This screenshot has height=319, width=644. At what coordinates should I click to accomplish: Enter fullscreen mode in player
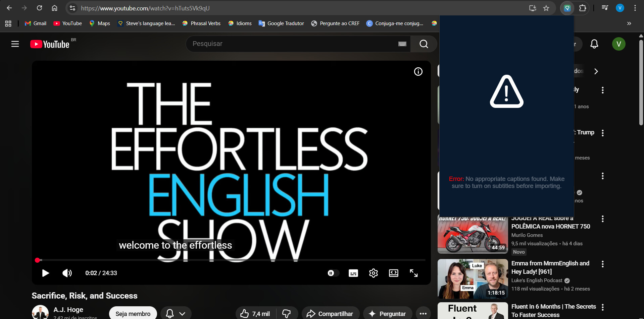pyautogui.click(x=413, y=273)
